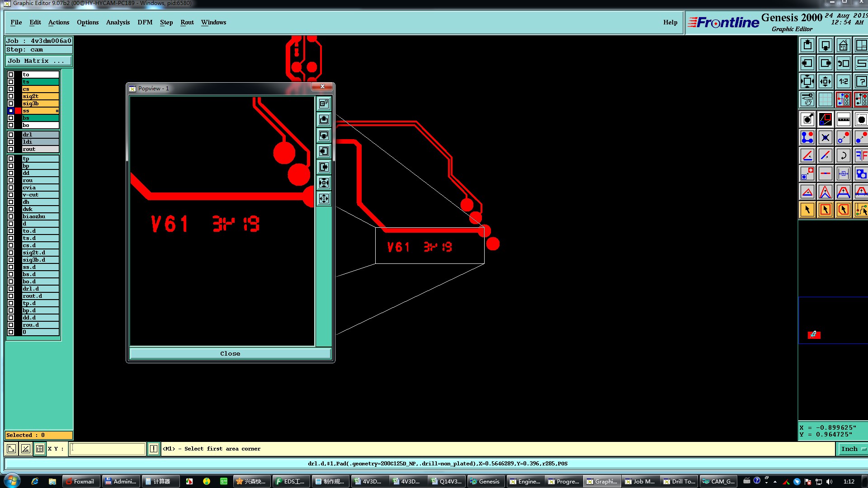
Task: Click the previous view undo-zoom icon
Action: [x=844, y=63]
